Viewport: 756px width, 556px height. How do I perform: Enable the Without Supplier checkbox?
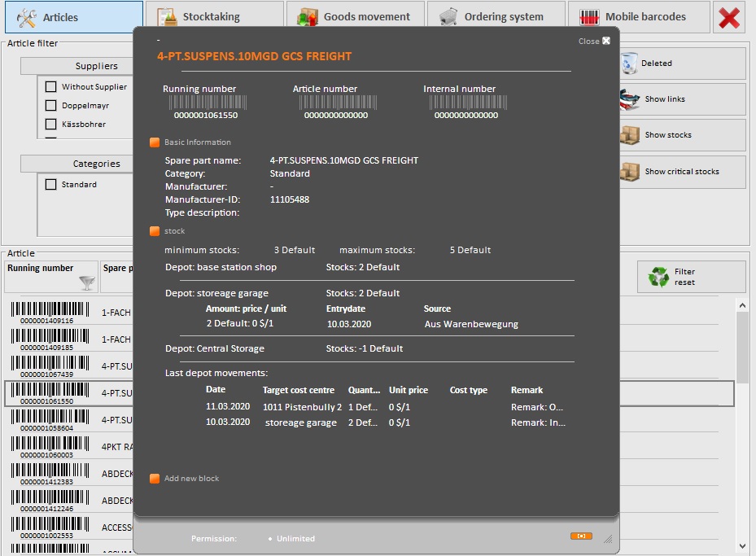tap(50, 87)
